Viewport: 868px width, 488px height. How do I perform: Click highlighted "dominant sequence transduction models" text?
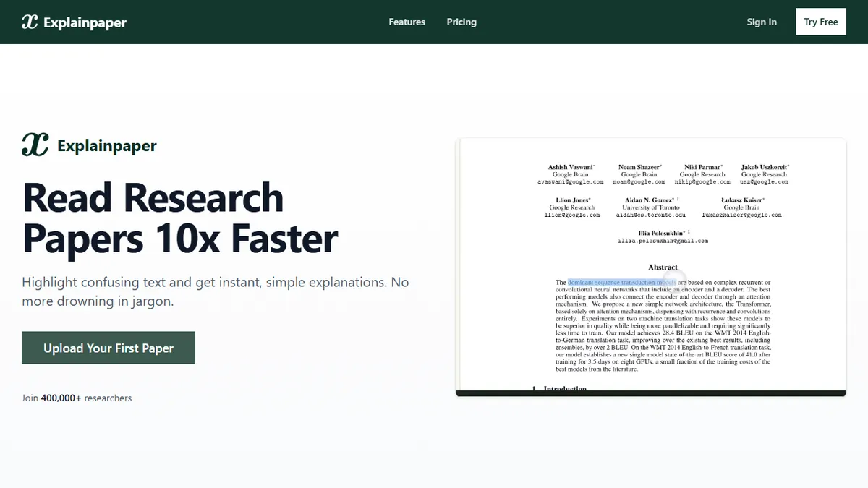tap(622, 283)
